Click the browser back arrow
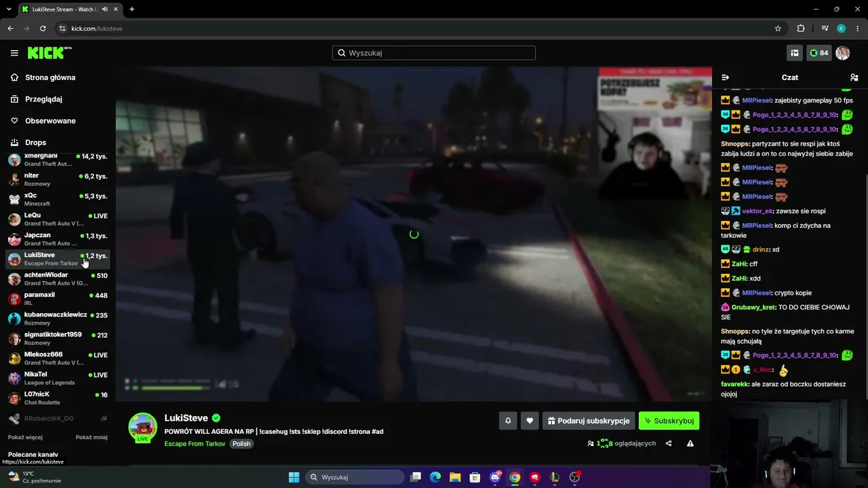This screenshot has width=868, height=488. (10, 28)
